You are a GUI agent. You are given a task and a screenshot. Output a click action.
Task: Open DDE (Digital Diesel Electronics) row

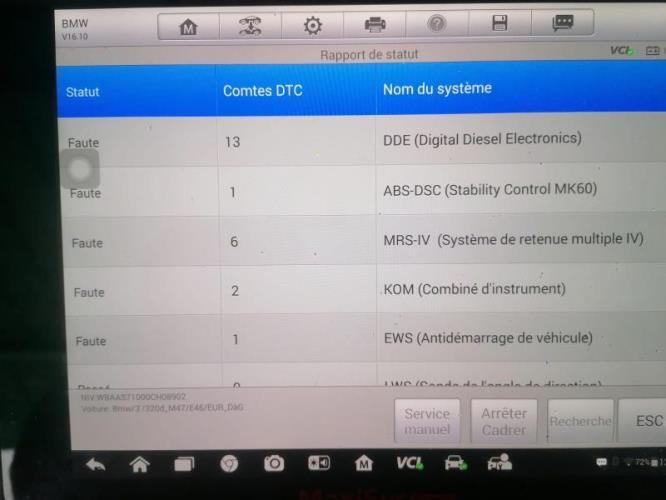point(362,140)
